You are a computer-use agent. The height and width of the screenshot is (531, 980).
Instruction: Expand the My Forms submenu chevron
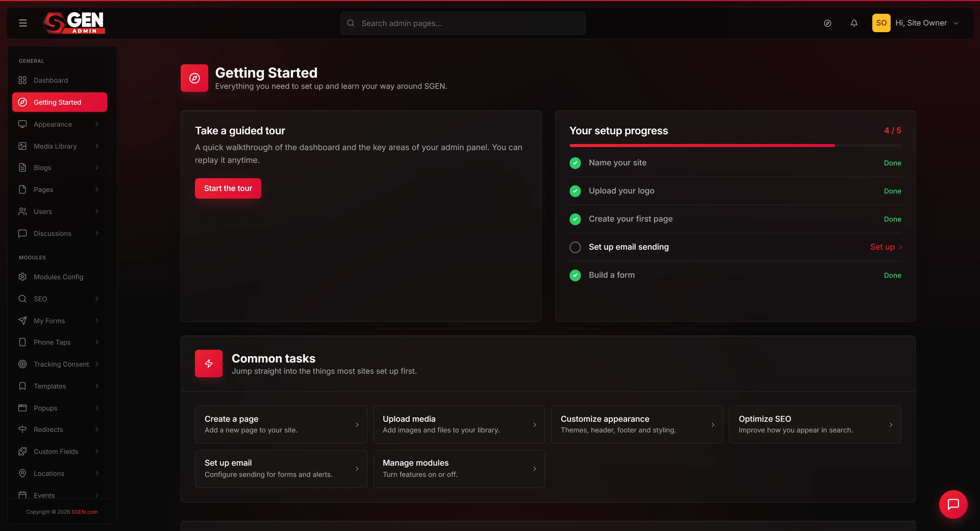point(97,320)
